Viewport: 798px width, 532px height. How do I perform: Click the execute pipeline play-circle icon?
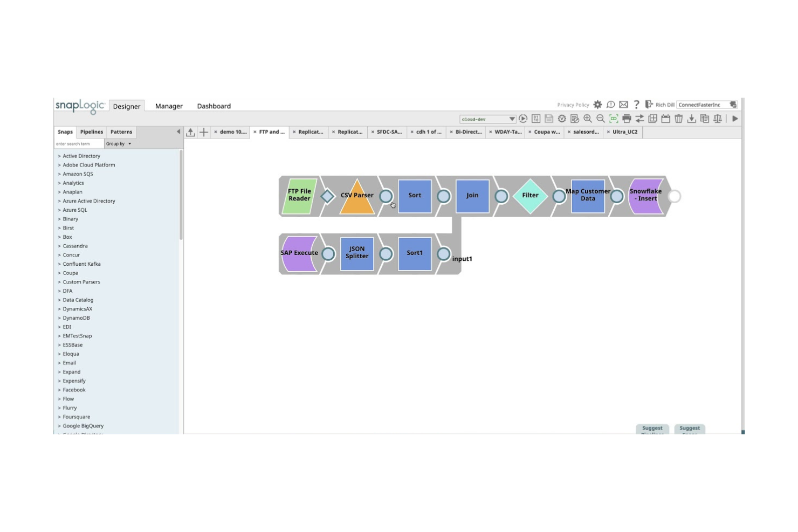(x=523, y=119)
